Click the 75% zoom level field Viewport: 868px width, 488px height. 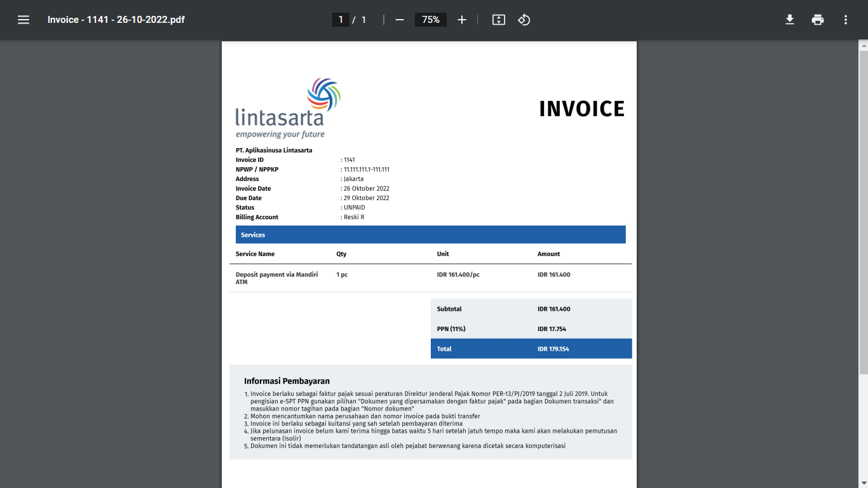[431, 20]
